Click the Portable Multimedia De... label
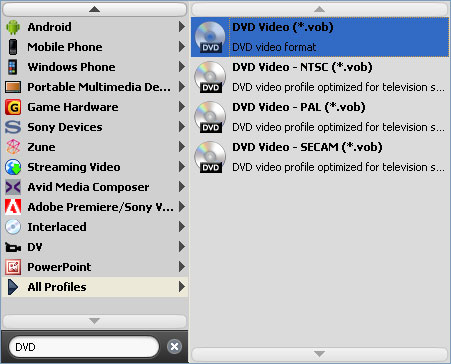 [99, 87]
